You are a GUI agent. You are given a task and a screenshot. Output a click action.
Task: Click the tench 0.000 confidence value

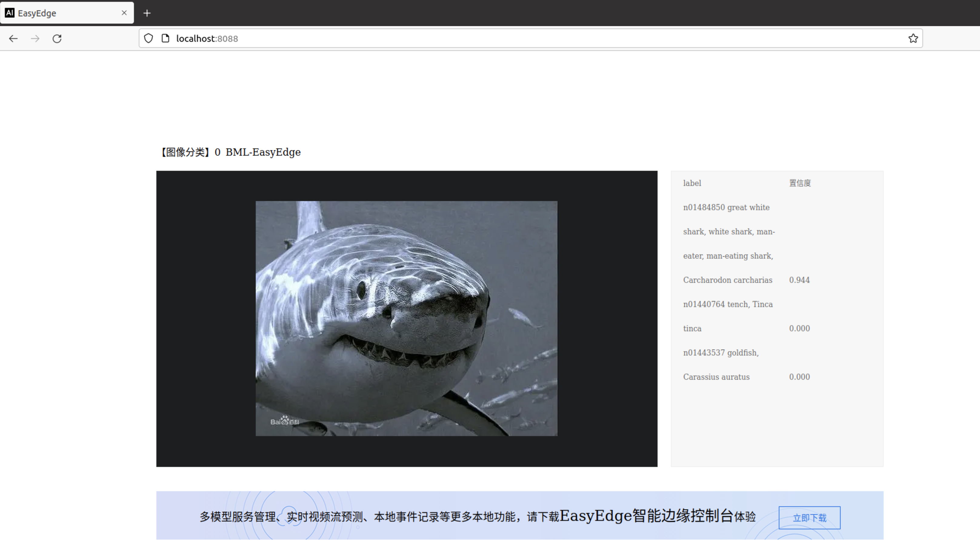(799, 328)
